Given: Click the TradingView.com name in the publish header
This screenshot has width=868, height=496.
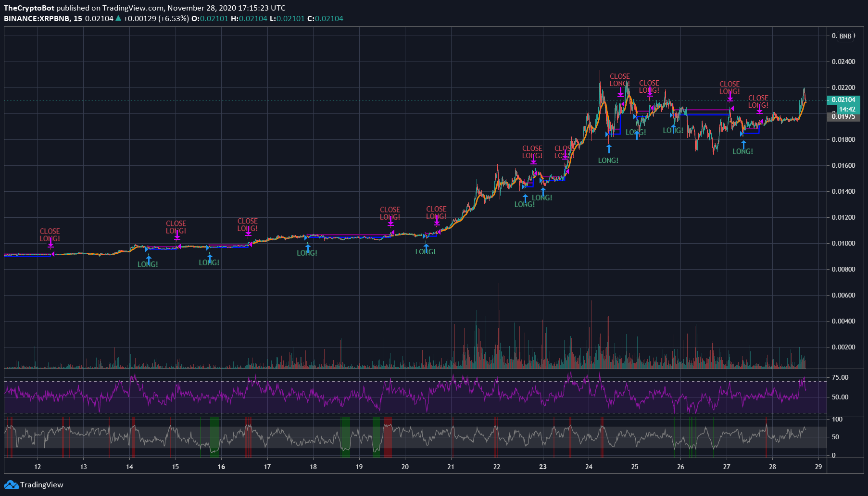Looking at the screenshot, I should point(133,8).
